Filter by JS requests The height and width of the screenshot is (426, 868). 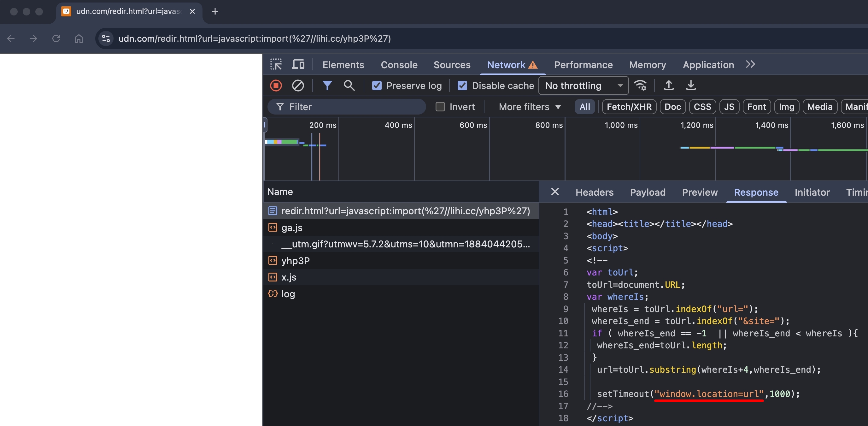coord(729,107)
